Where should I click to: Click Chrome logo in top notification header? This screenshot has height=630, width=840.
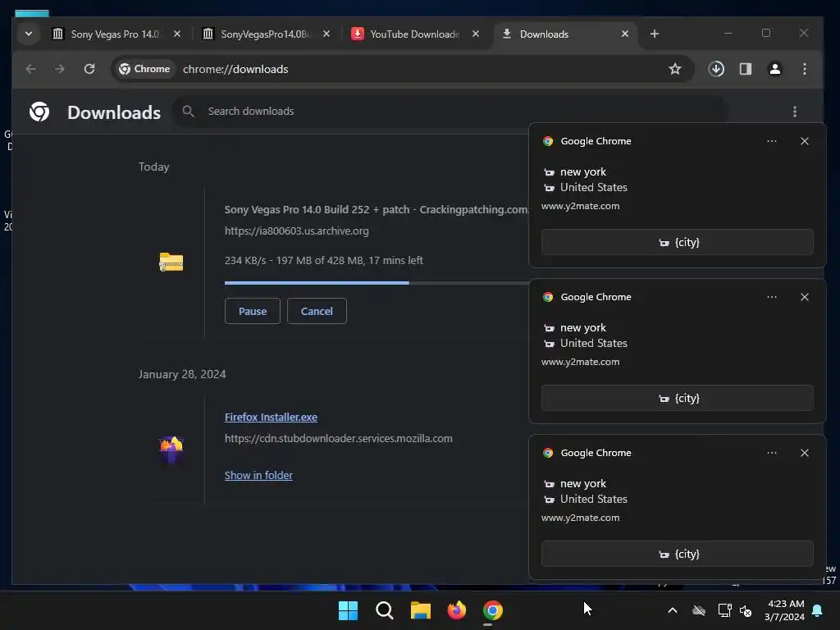(x=547, y=141)
